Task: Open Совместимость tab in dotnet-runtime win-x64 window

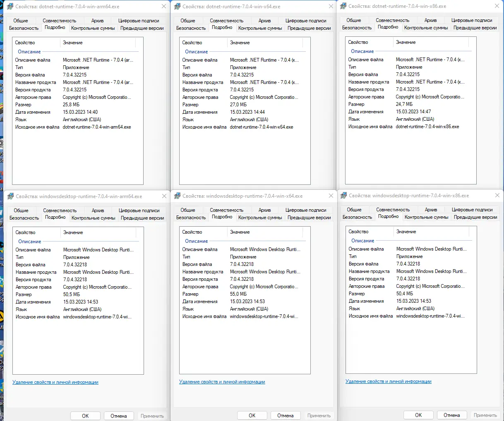Action: [x=226, y=21]
